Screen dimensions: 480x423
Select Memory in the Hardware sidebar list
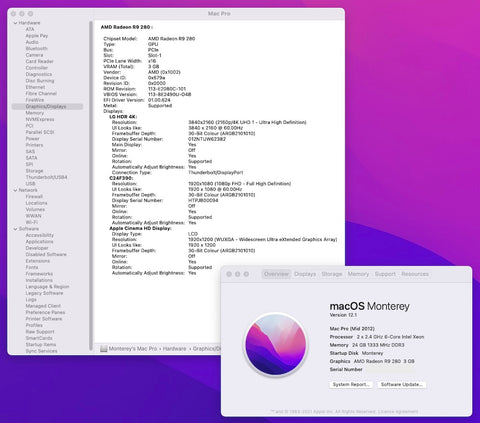pos(35,113)
